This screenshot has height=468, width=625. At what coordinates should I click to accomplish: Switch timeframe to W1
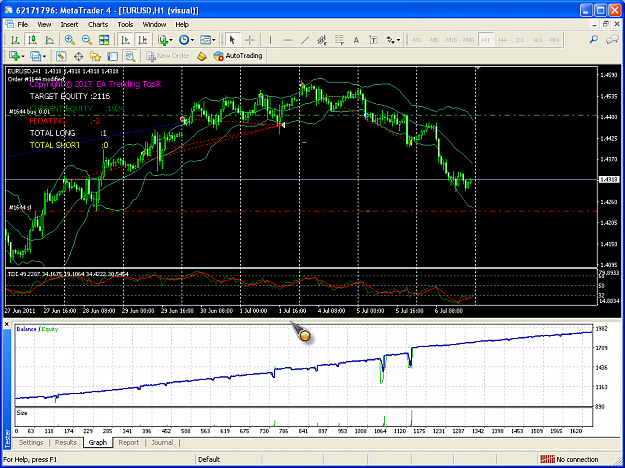click(x=537, y=40)
